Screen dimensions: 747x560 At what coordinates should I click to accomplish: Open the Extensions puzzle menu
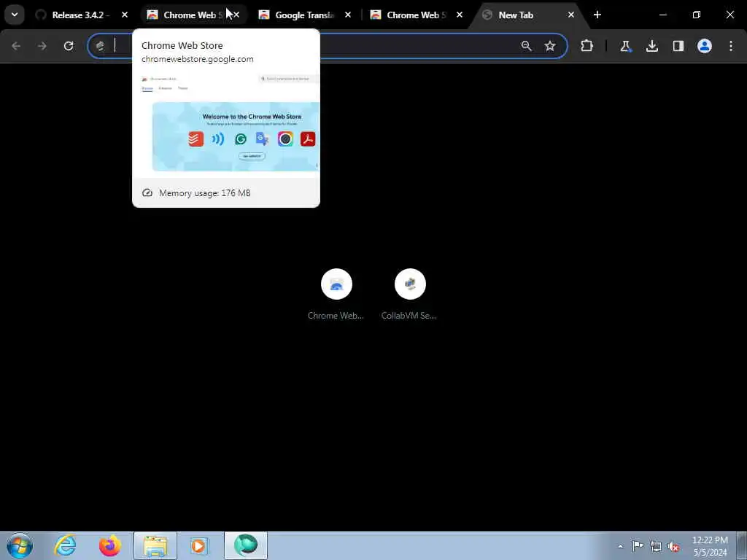(587, 46)
